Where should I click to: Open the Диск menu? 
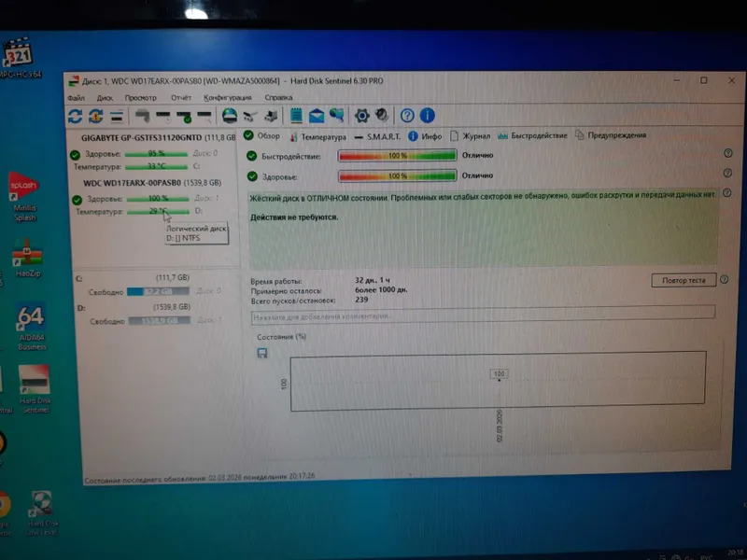pos(105,98)
